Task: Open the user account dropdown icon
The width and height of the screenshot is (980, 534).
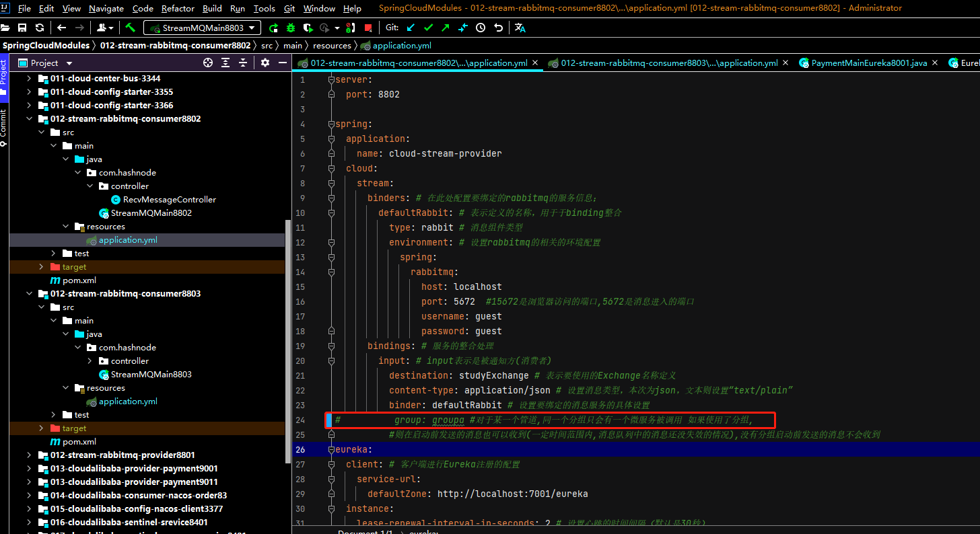Action: [x=106, y=28]
